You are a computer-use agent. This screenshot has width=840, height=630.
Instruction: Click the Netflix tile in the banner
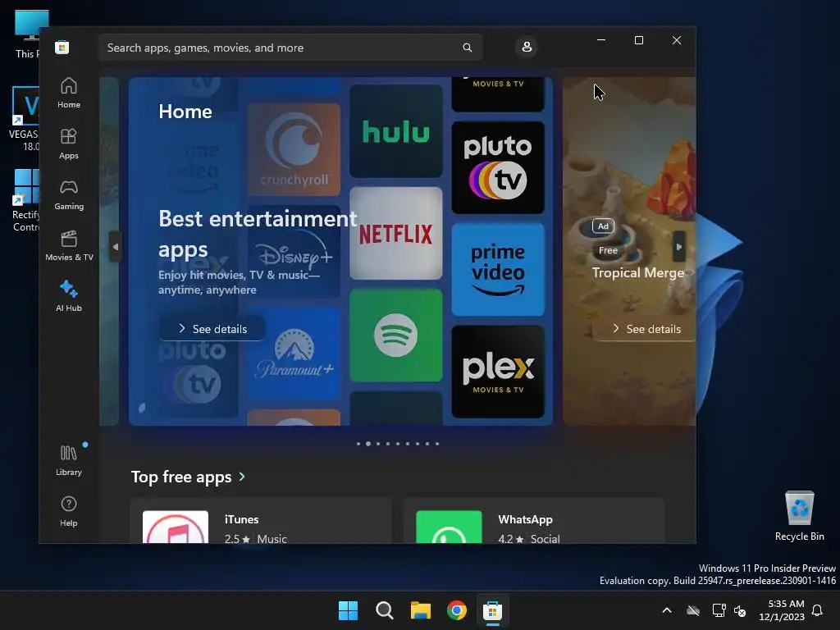coord(396,234)
